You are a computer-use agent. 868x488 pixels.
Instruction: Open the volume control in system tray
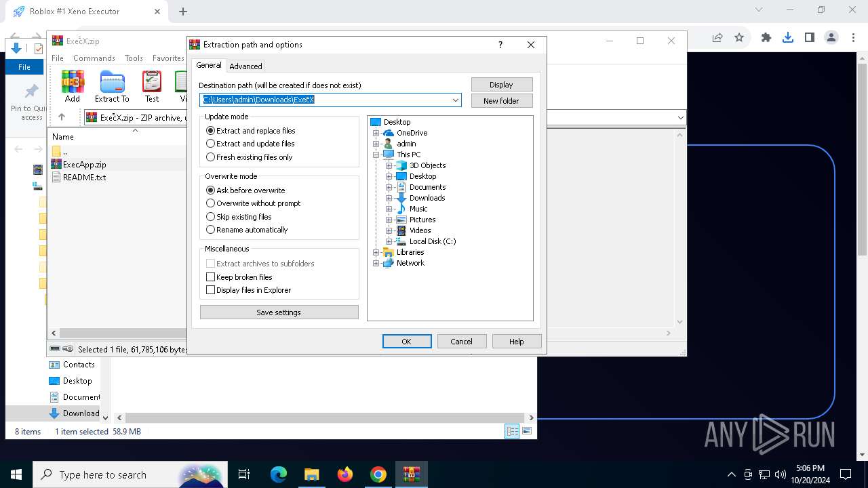(x=781, y=474)
